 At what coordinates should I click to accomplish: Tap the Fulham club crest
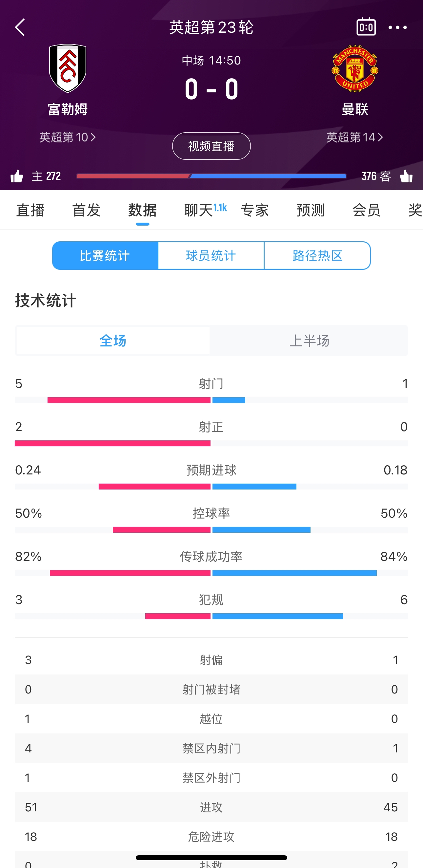(x=68, y=68)
